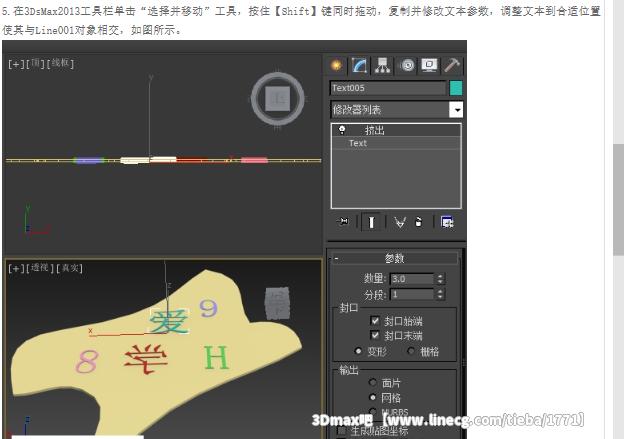Select the pink 8 text object
Screen dimensions: 624x439
(87, 361)
